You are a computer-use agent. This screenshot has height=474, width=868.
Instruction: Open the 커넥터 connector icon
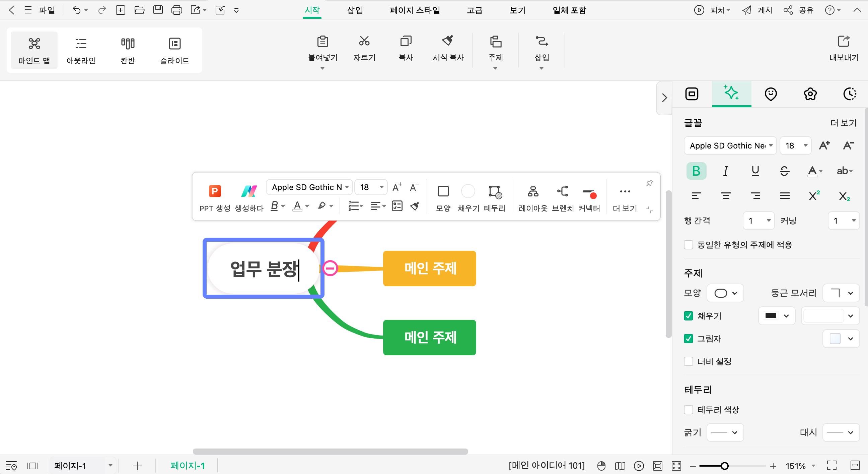[589, 193]
